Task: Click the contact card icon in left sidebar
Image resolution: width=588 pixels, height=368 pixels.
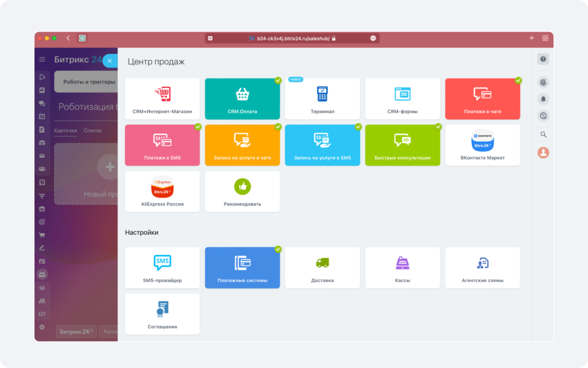Action: pos(42,261)
